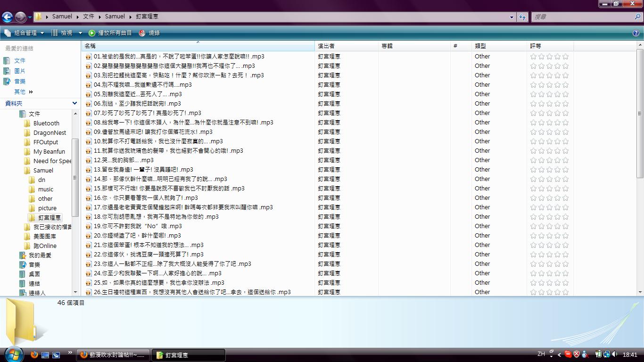The width and height of the screenshot is (644, 362).
Task: Select the picture subfolder in tree
Action: (47, 208)
